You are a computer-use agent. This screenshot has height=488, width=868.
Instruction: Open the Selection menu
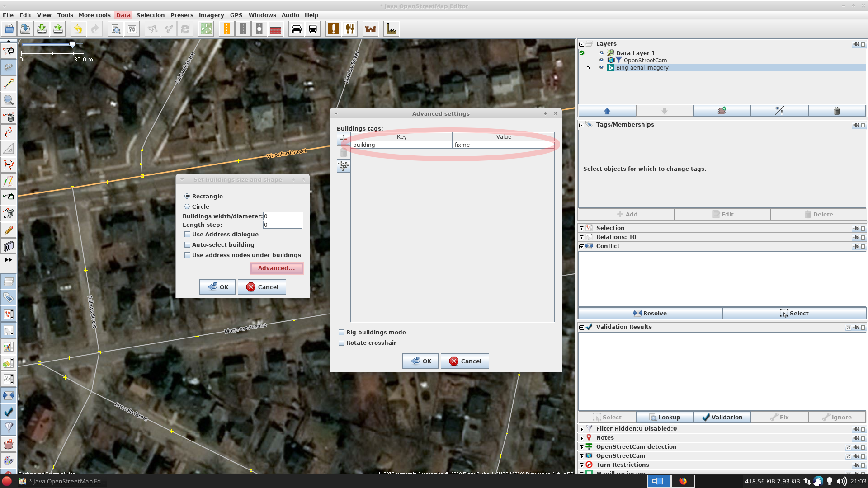pyautogui.click(x=151, y=15)
